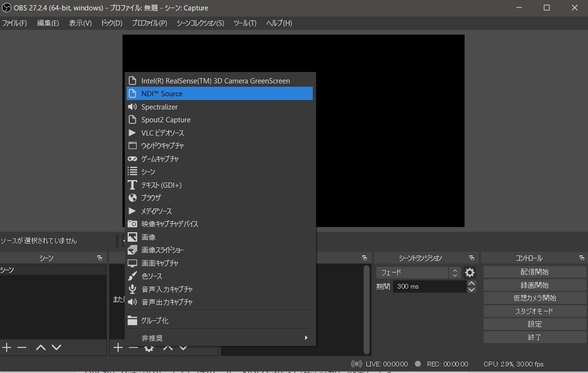The image size is (588, 373).
Task: Open 設定 from controls
Action: (535, 324)
